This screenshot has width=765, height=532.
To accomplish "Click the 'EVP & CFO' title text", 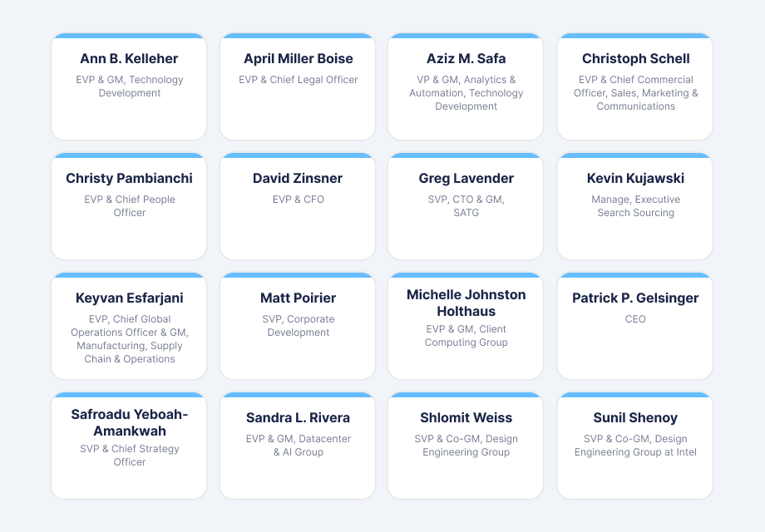I will pyautogui.click(x=298, y=199).
